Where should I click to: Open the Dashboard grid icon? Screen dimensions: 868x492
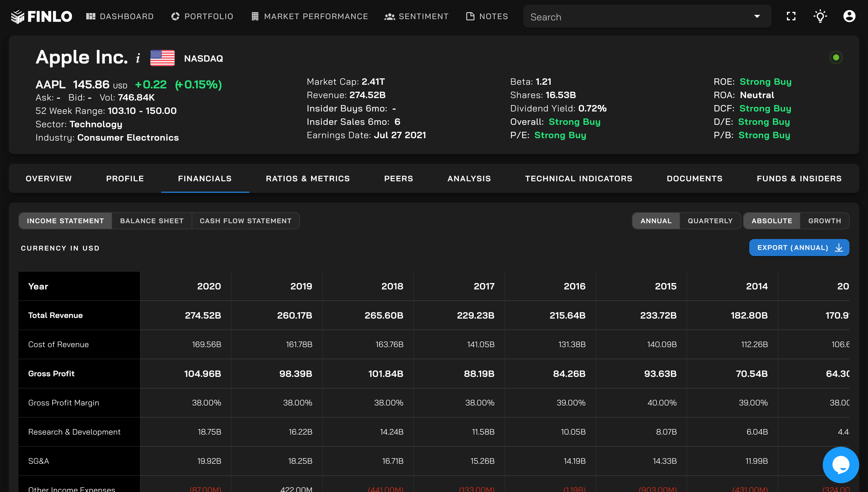click(x=91, y=16)
